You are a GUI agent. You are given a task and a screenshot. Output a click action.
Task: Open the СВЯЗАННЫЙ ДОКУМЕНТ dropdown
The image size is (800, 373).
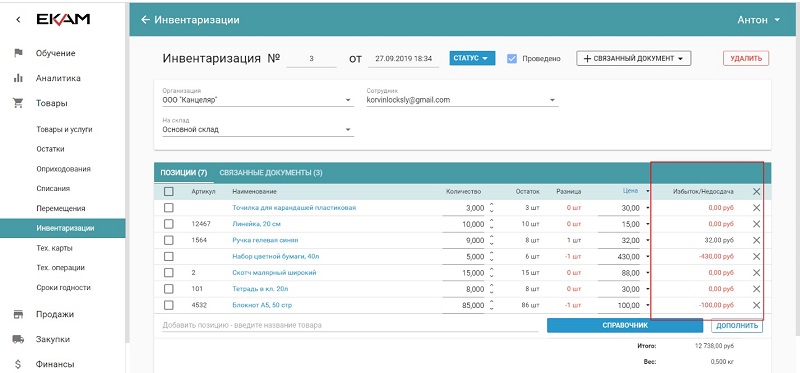click(x=634, y=58)
